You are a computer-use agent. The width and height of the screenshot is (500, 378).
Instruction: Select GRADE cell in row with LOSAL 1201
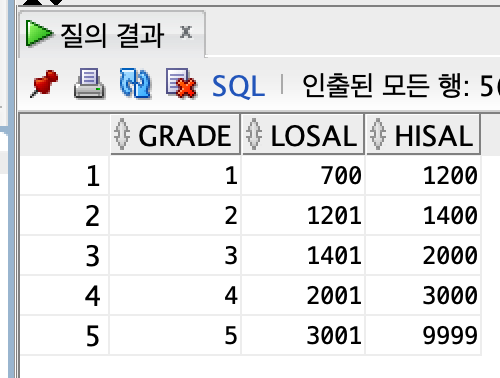(x=175, y=215)
